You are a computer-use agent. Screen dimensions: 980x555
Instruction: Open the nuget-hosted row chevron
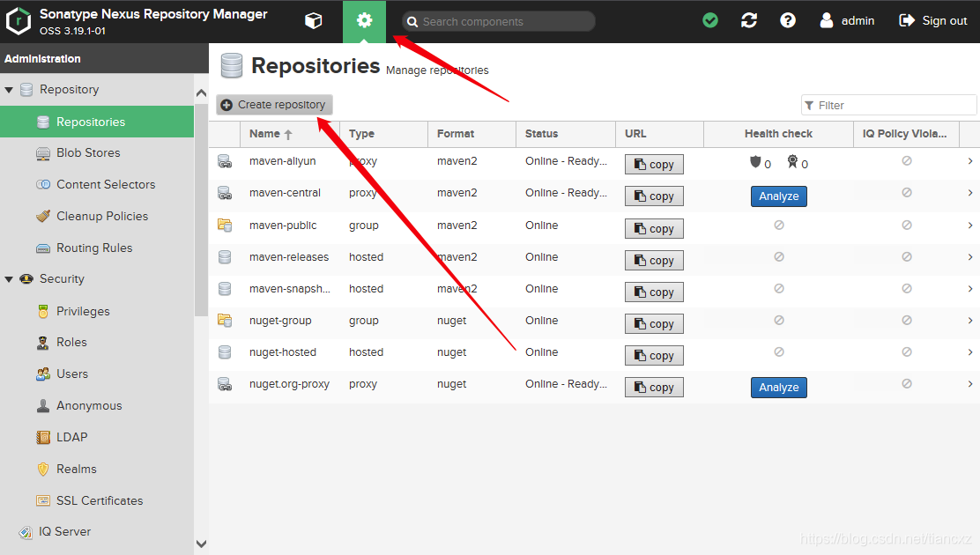point(970,352)
